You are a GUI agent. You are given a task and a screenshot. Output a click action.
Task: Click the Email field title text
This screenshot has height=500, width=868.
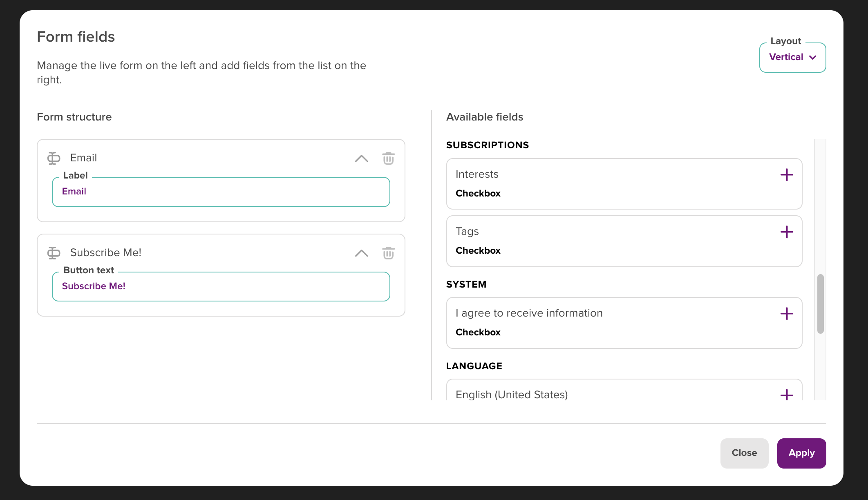[83, 158]
